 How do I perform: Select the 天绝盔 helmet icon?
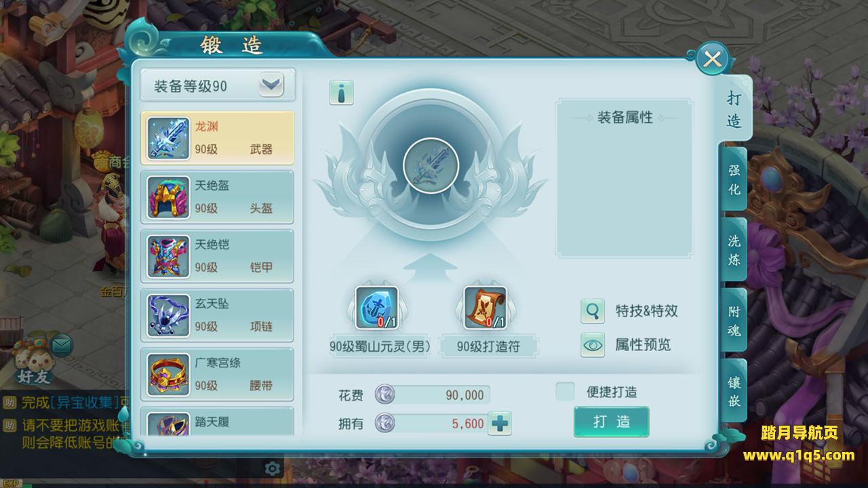(169, 197)
